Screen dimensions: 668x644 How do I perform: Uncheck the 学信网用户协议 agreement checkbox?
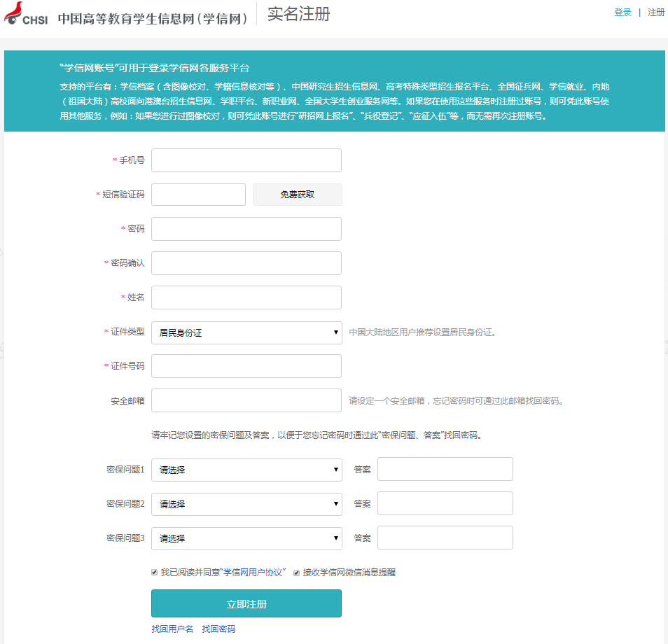point(154,571)
